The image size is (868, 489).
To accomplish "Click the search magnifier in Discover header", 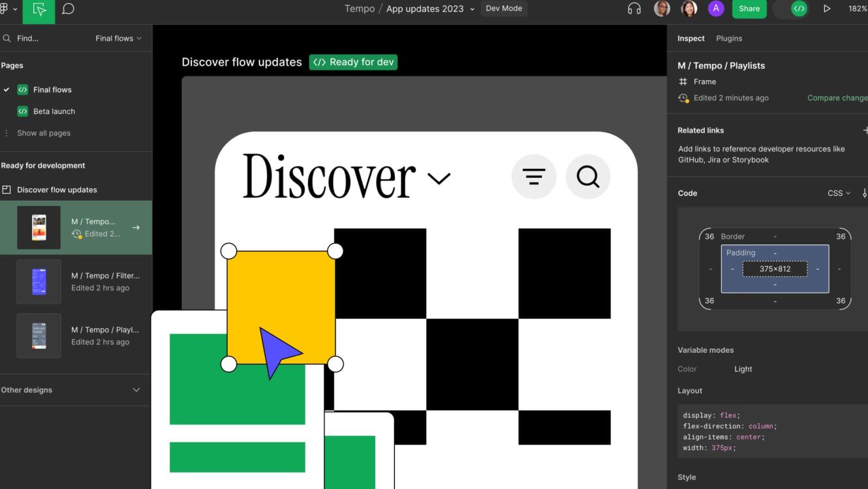I will pyautogui.click(x=588, y=177).
